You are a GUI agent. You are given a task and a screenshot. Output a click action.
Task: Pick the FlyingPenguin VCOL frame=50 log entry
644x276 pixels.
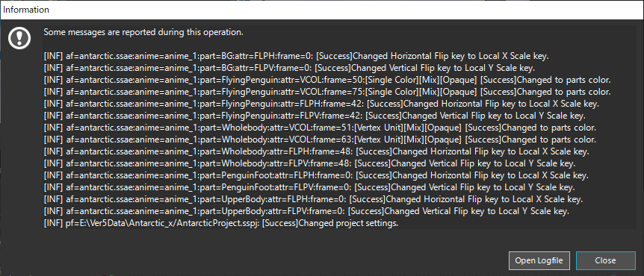[x=327, y=80]
